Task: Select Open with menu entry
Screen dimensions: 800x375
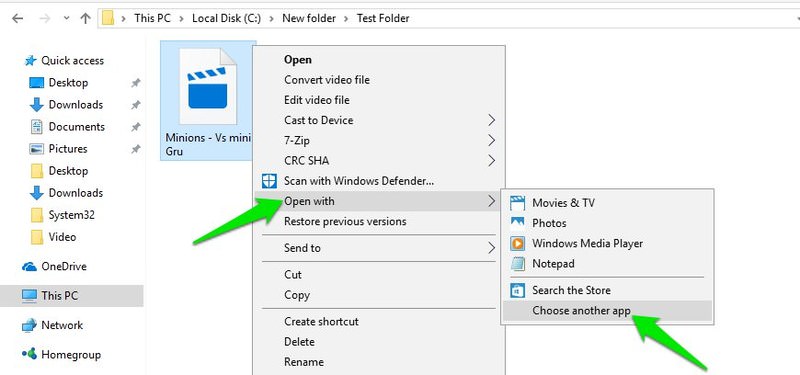Action: [x=379, y=201]
